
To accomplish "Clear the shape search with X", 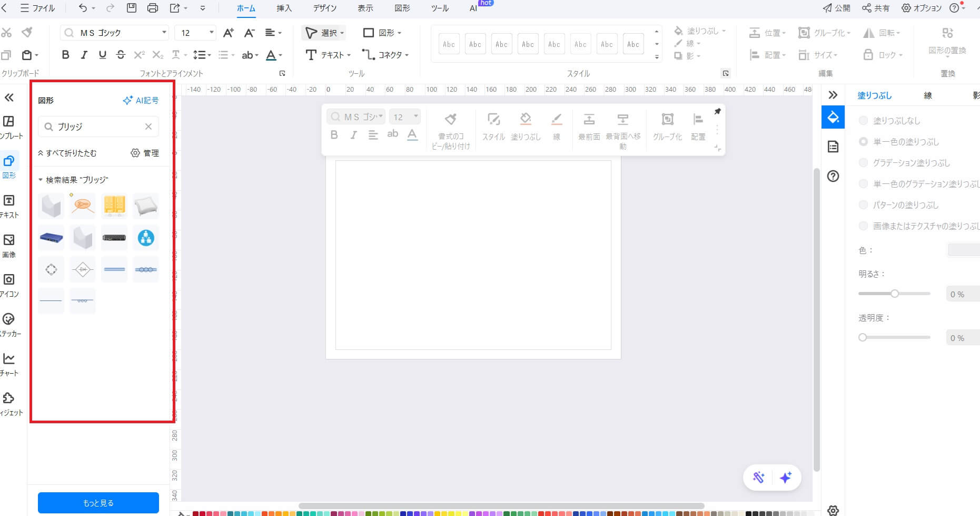I will (x=149, y=126).
